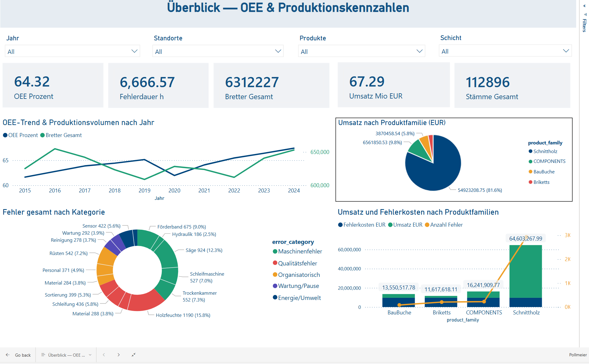Click the previous page chevron in the bottom bar
The height and width of the screenshot is (364, 589).
pos(104,355)
